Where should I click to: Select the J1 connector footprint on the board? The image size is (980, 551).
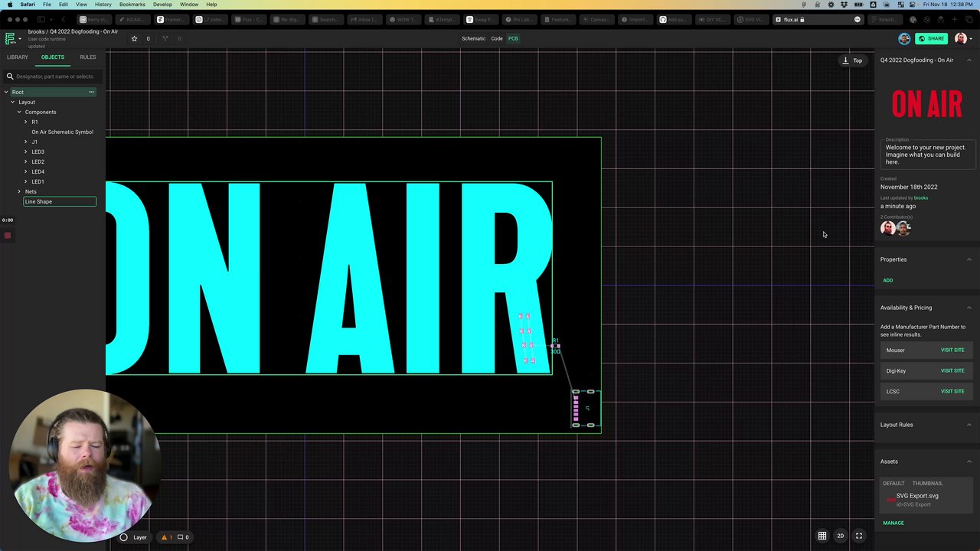[x=586, y=408]
